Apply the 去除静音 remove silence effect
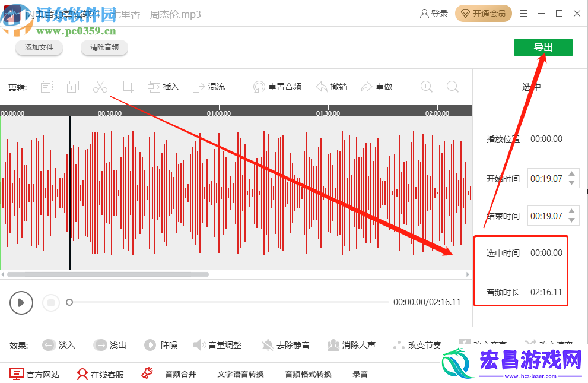The image size is (588, 383). point(286,345)
